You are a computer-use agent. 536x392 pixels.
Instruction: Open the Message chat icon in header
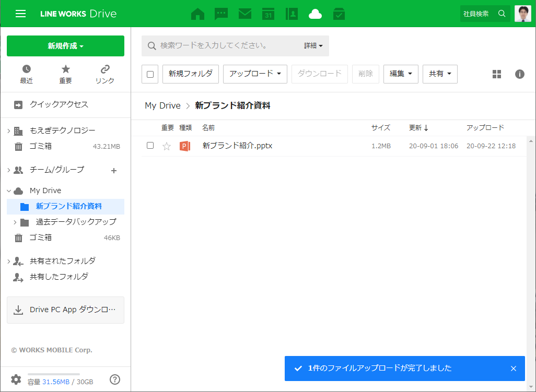pyautogui.click(x=222, y=14)
